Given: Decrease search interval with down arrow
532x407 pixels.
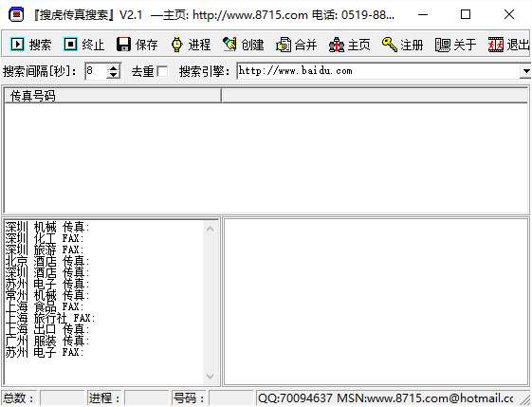Looking at the screenshot, I should pyautogui.click(x=113, y=75).
